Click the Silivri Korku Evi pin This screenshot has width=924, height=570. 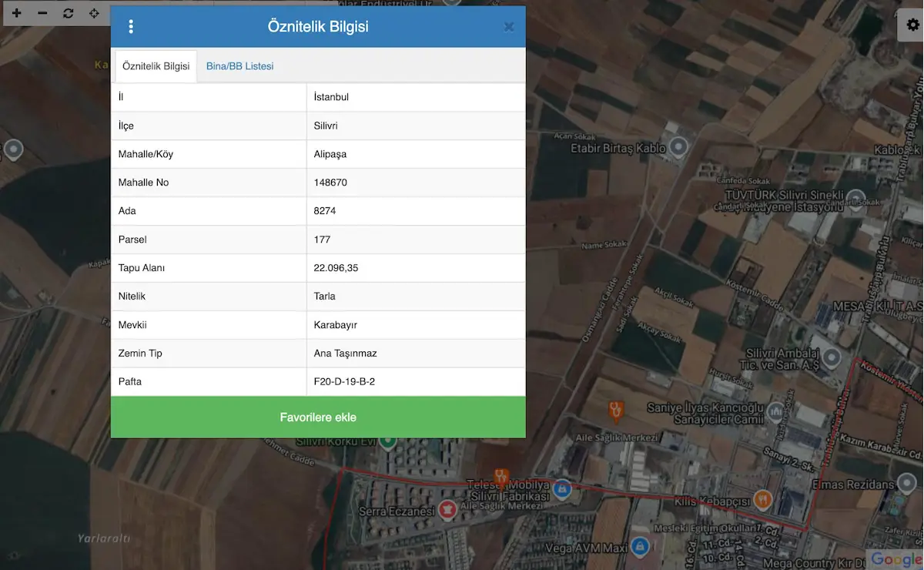388,441
